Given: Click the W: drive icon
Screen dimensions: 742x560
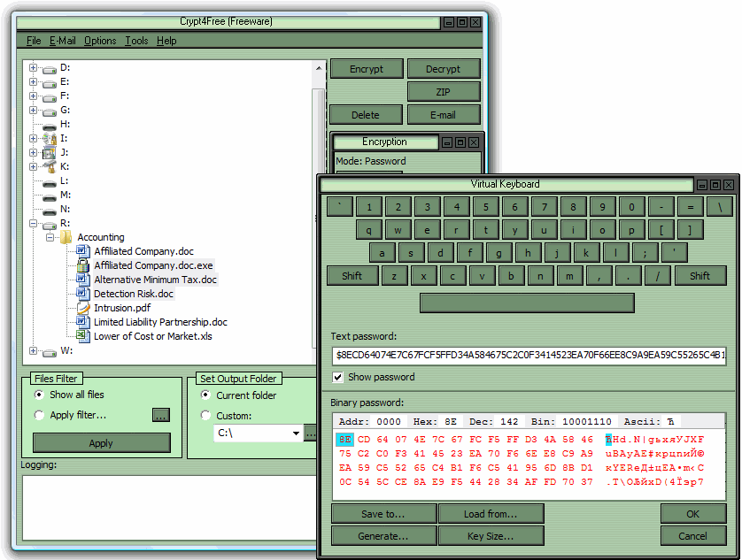Looking at the screenshot, I should pyautogui.click(x=50, y=352).
